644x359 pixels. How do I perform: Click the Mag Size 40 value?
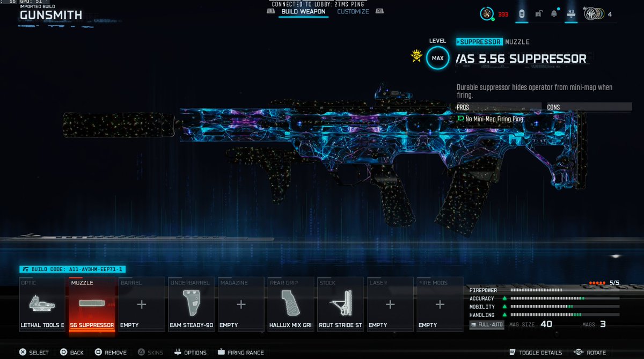pos(546,324)
